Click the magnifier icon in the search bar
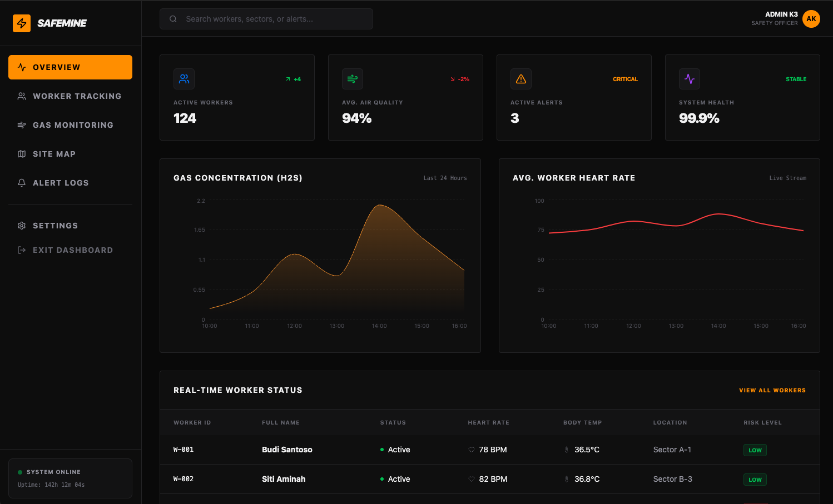This screenshot has height=504, width=833. pos(173,18)
